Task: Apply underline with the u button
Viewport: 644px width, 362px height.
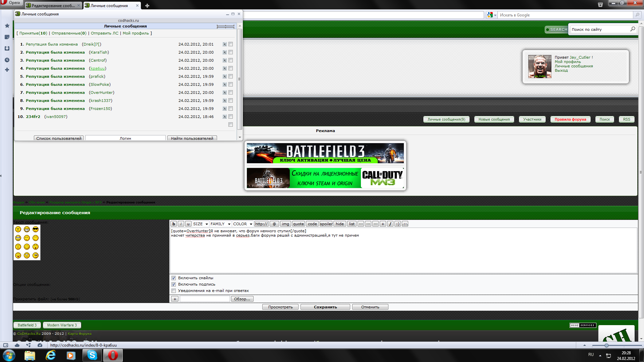Action: click(x=188, y=224)
